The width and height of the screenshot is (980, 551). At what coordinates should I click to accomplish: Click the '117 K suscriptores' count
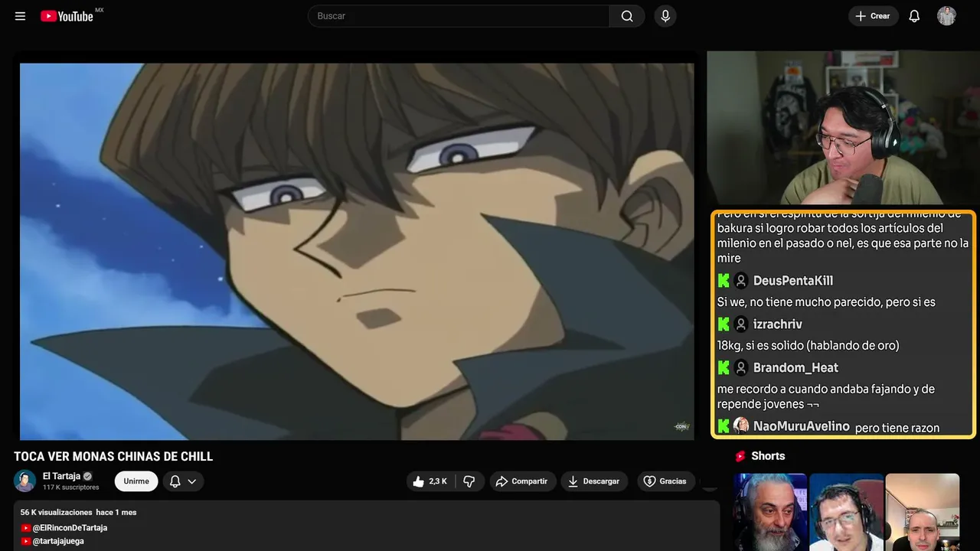[71, 487]
